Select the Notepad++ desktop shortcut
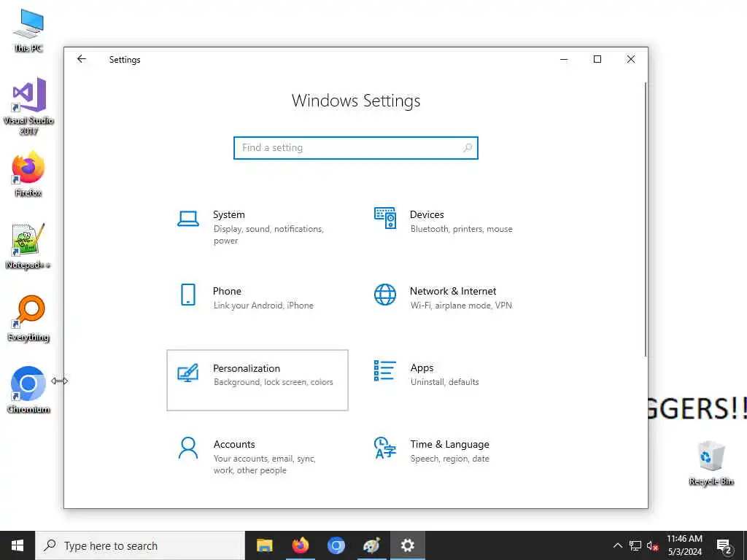The width and height of the screenshot is (747, 560). pos(28,246)
